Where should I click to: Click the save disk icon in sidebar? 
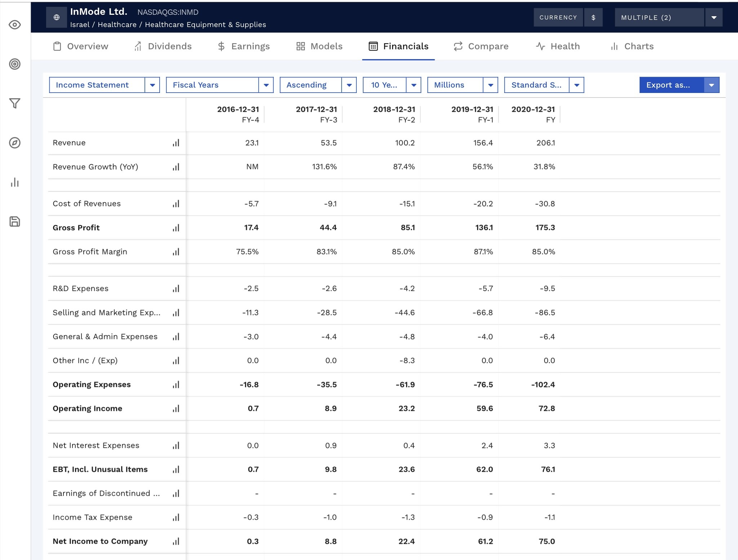click(15, 222)
